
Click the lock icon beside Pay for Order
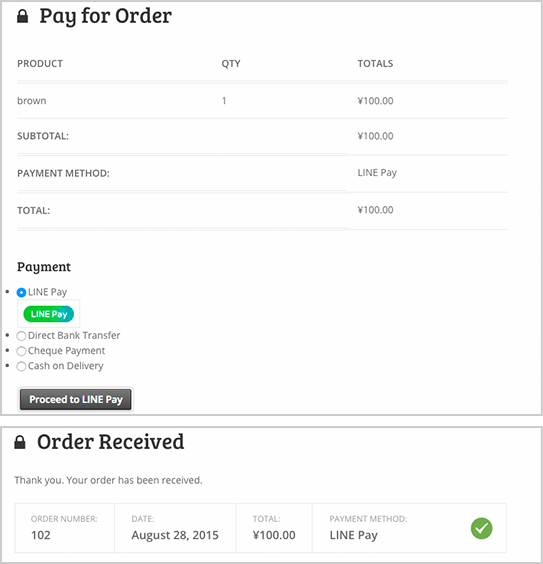pyautogui.click(x=22, y=17)
